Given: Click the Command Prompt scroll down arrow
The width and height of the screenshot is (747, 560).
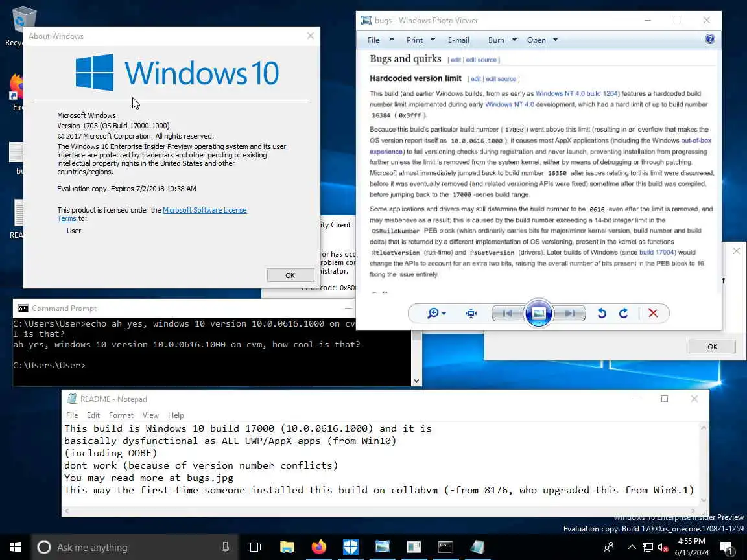Looking at the screenshot, I should (x=416, y=381).
